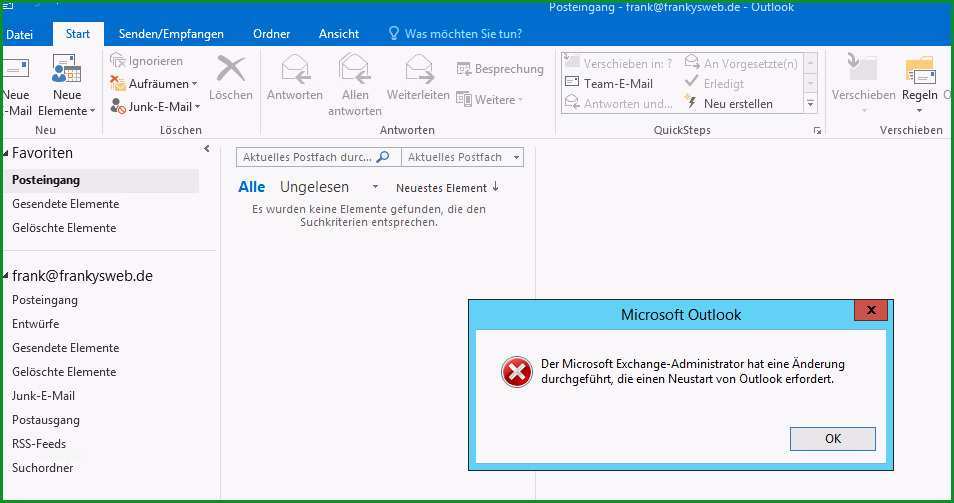Click the Weiterleiten envelope icon
This screenshot has height=503, width=954.
(419, 69)
